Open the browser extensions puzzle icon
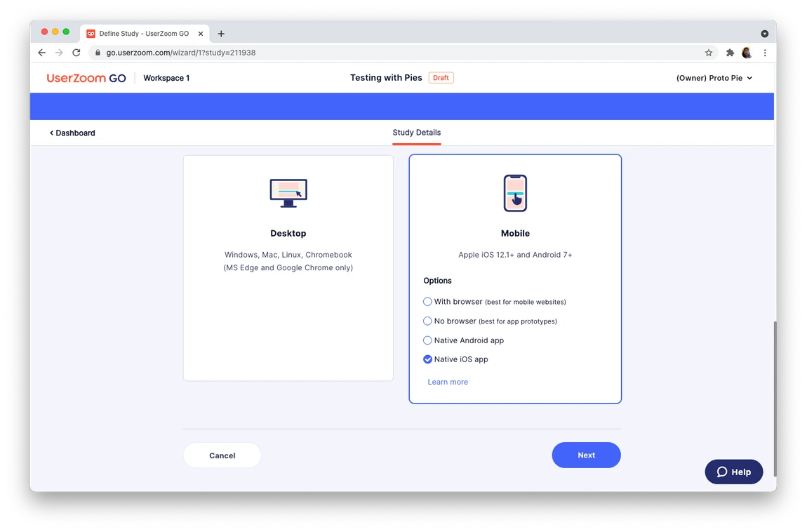The height and width of the screenshot is (532, 807). pyautogui.click(x=730, y=53)
